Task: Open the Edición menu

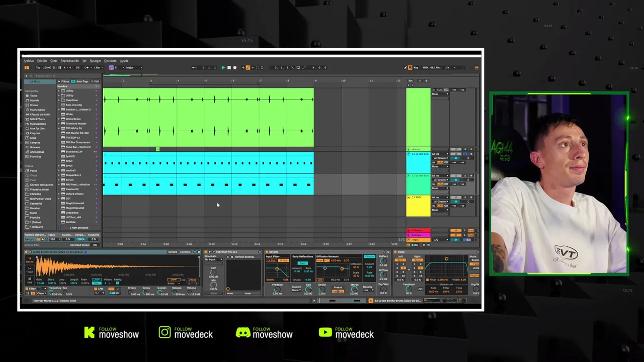Action: click(42, 61)
